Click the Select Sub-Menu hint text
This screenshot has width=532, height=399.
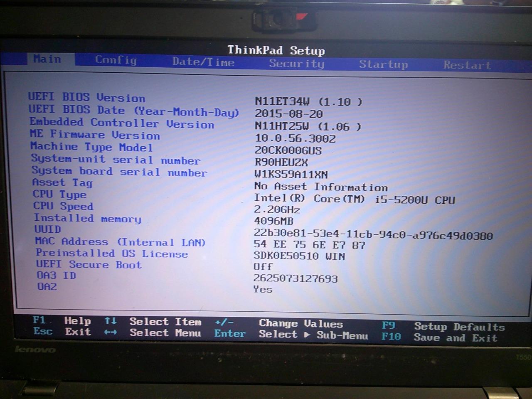[313, 335]
